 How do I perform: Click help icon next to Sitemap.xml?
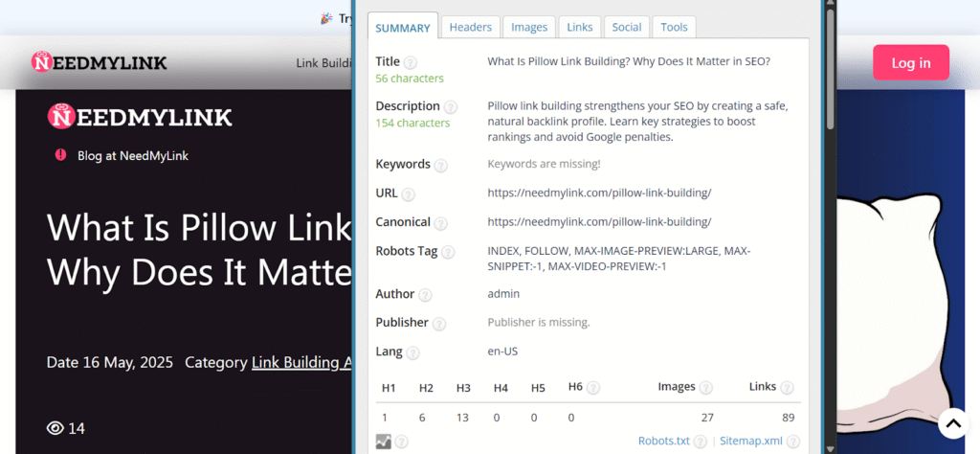[x=793, y=442]
